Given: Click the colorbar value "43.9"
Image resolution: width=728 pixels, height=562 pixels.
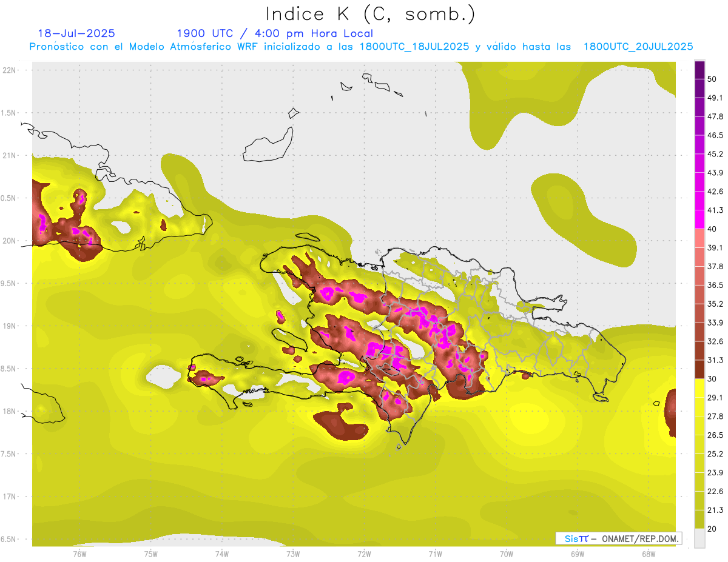Looking at the screenshot, I should pos(715,173).
